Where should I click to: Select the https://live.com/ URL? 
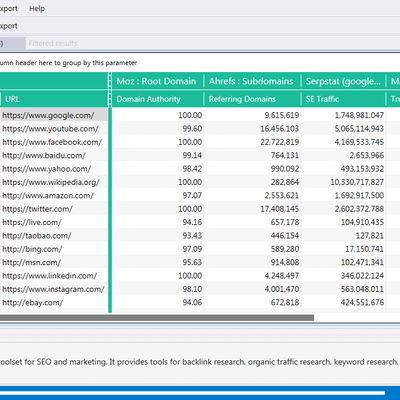coord(32,222)
